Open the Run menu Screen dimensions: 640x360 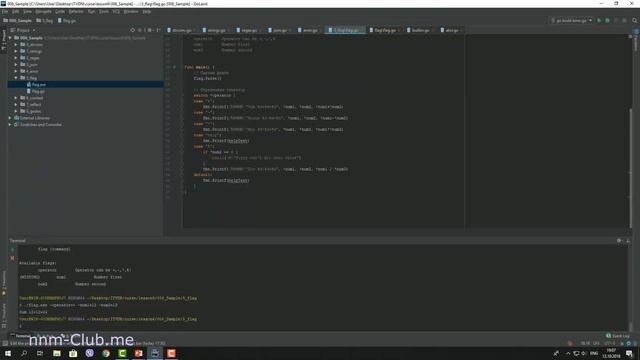tap(91, 12)
